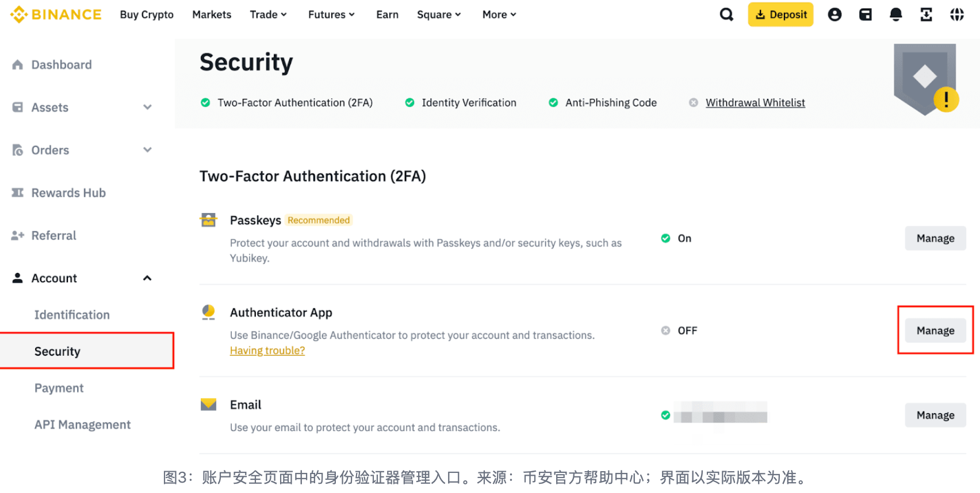Open the Trade dropdown menu

pyautogui.click(x=268, y=14)
